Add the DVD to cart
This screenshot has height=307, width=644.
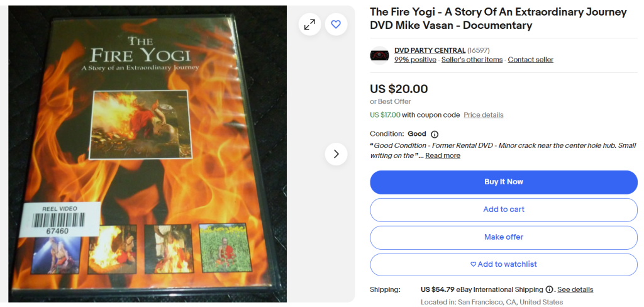[x=504, y=209]
